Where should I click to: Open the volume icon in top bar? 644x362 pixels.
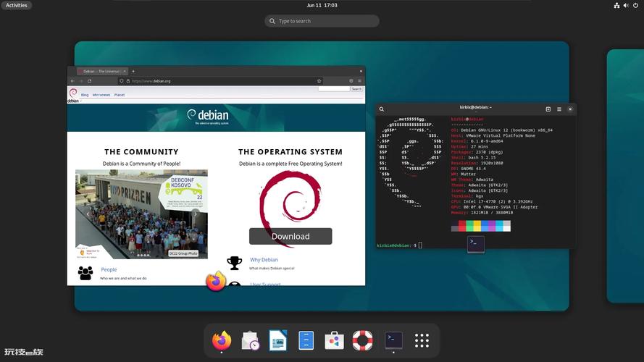[625, 5]
